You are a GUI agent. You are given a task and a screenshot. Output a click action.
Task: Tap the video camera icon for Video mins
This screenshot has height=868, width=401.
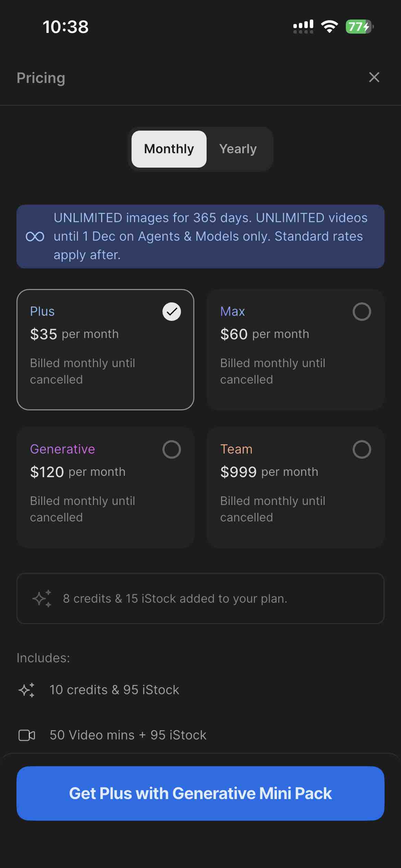point(27,735)
